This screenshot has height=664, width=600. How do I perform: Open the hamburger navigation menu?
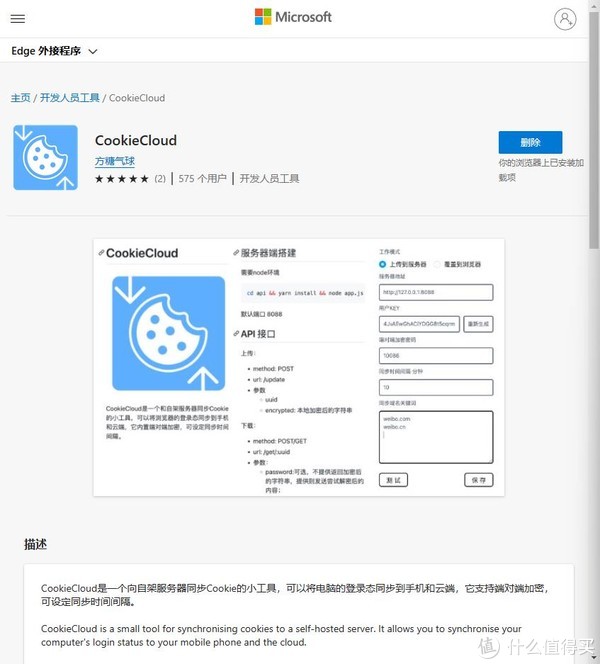(18, 19)
